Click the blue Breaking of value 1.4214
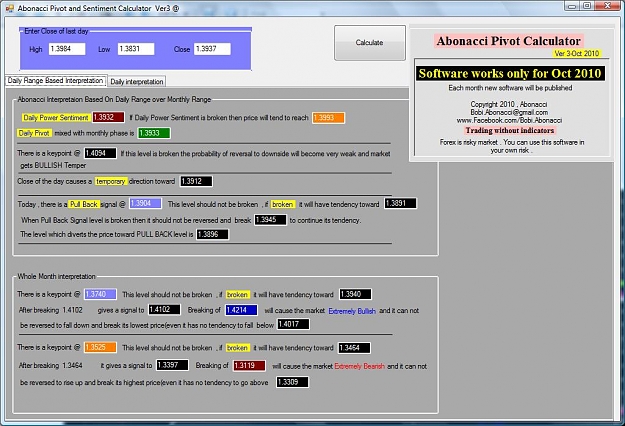 242,310
